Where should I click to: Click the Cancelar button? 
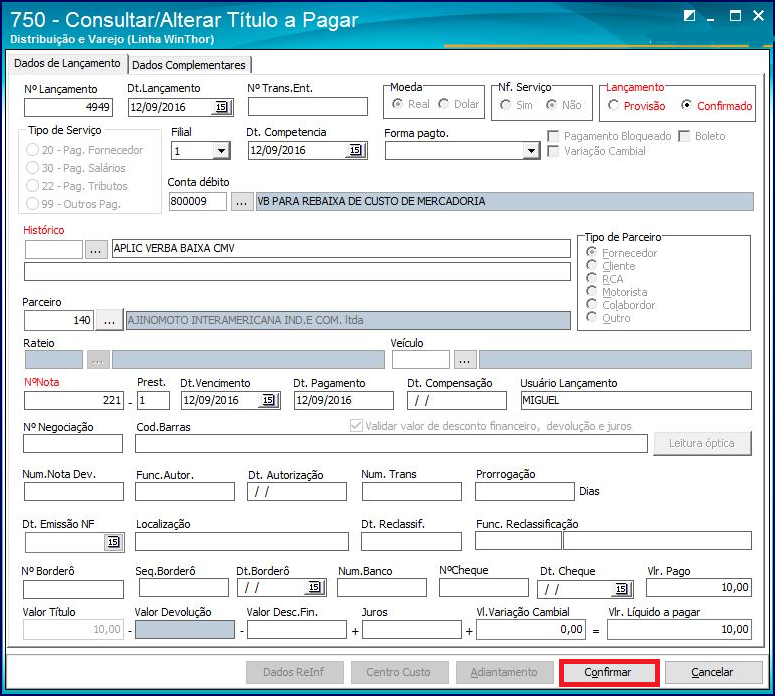pyautogui.click(x=712, y=672)
